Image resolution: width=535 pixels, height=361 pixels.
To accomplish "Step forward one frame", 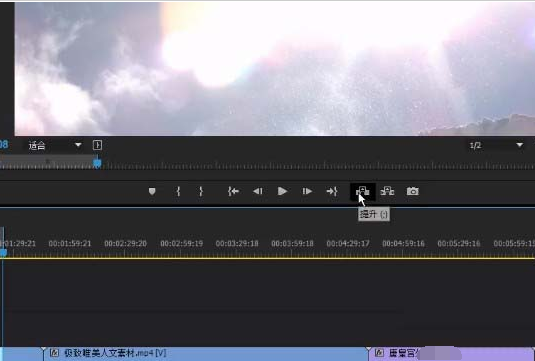I will 307,191.
